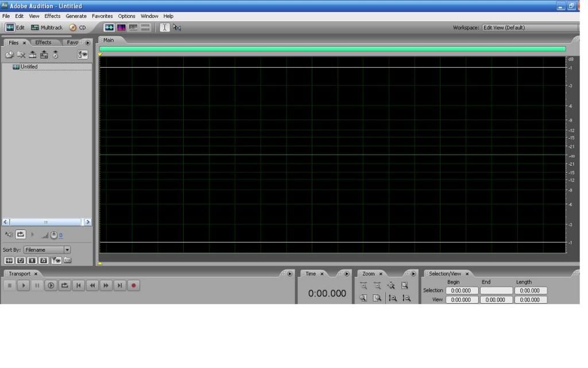Open the Window menu
Viewport: 588px width, 368px height.
click(149, 16)
